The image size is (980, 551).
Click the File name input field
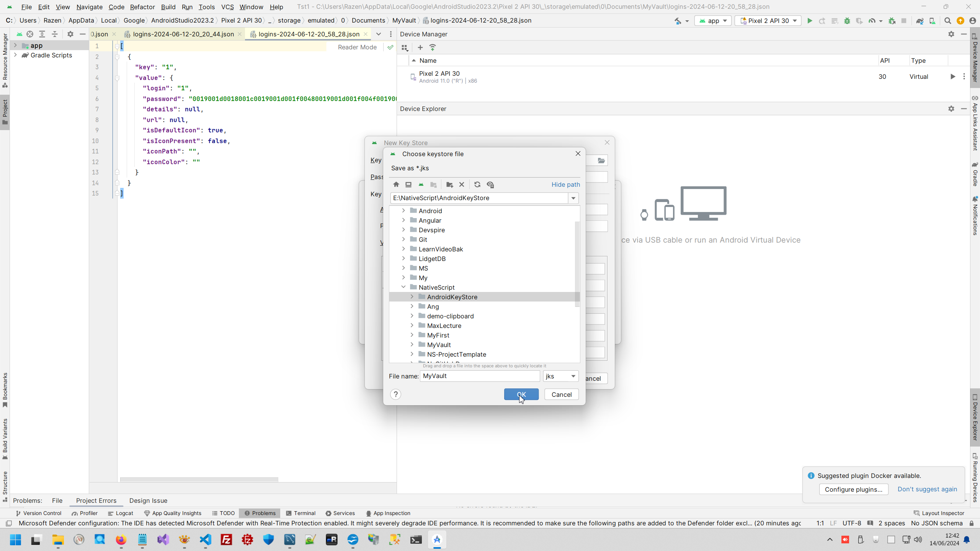[x=480, y=376]
